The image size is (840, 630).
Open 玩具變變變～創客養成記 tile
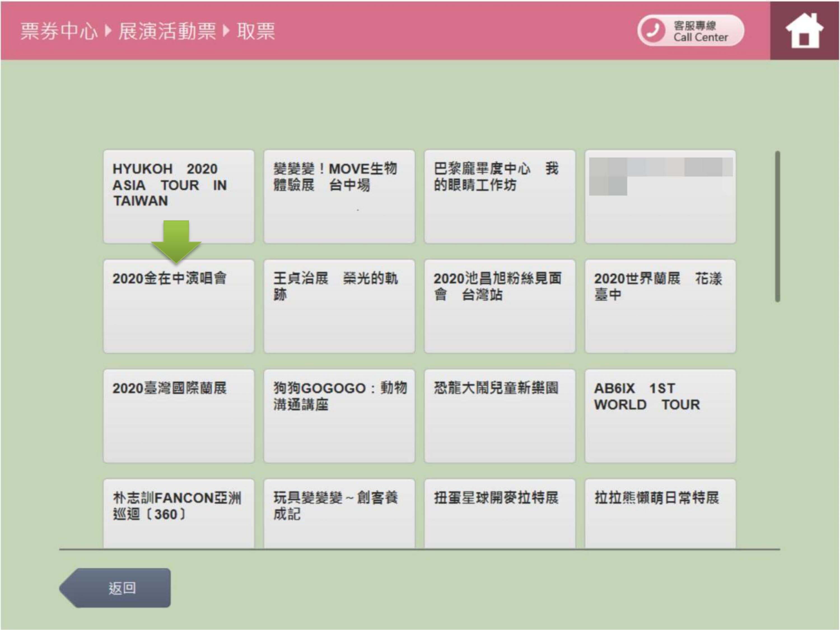(339, 513)
